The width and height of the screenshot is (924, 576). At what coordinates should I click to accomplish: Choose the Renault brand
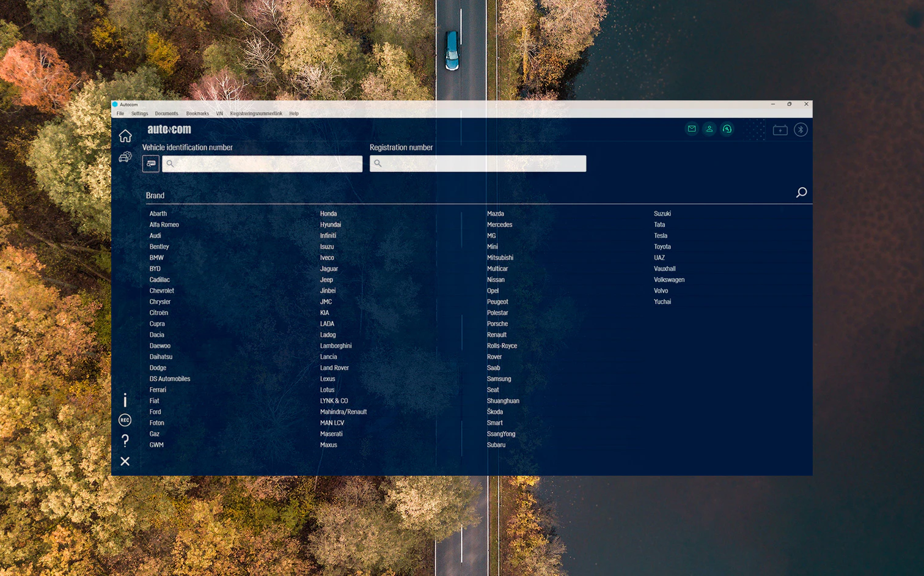click(497, 335)
